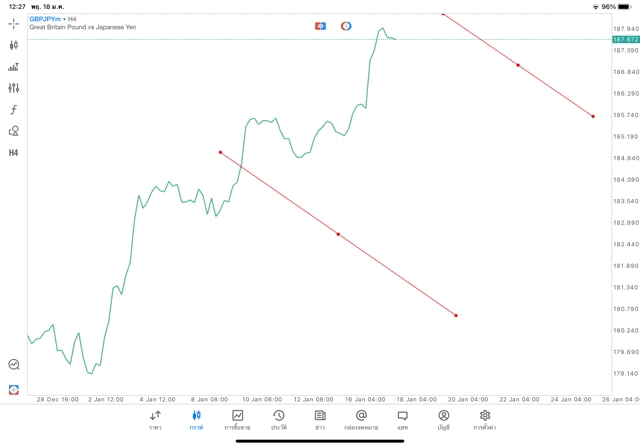Open chart settings sliders icon
The height and width of the screenshot is (447, 640).
(14, 88)
